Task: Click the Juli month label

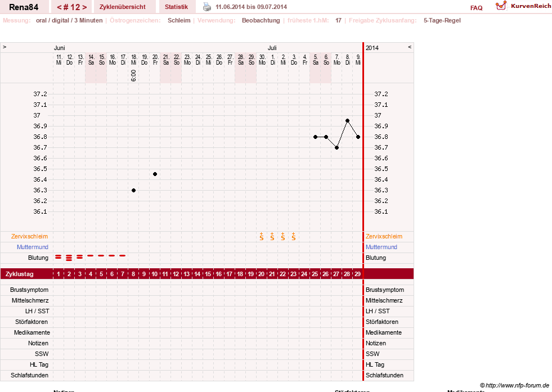Action: click(x=272, y=48)
